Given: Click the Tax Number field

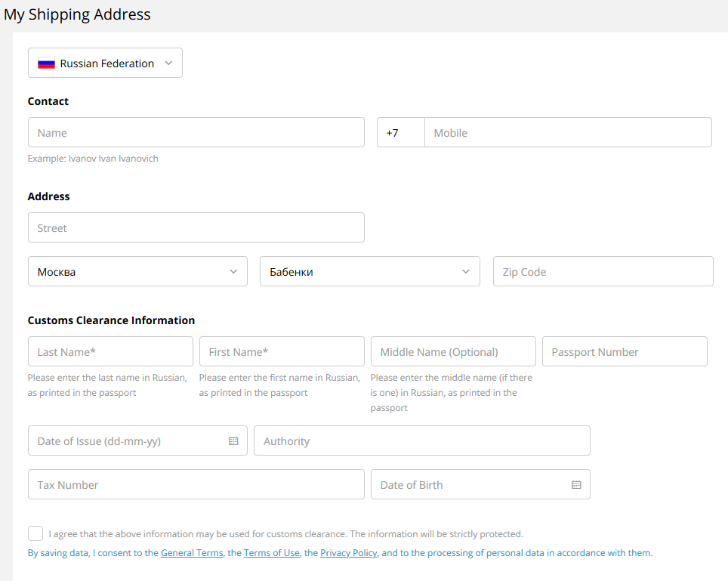Looking at the screenshot, I should [196, 484].
